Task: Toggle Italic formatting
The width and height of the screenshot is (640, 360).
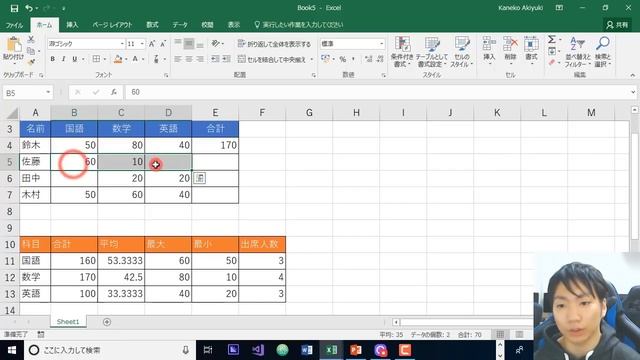Action: coord(63,59)
